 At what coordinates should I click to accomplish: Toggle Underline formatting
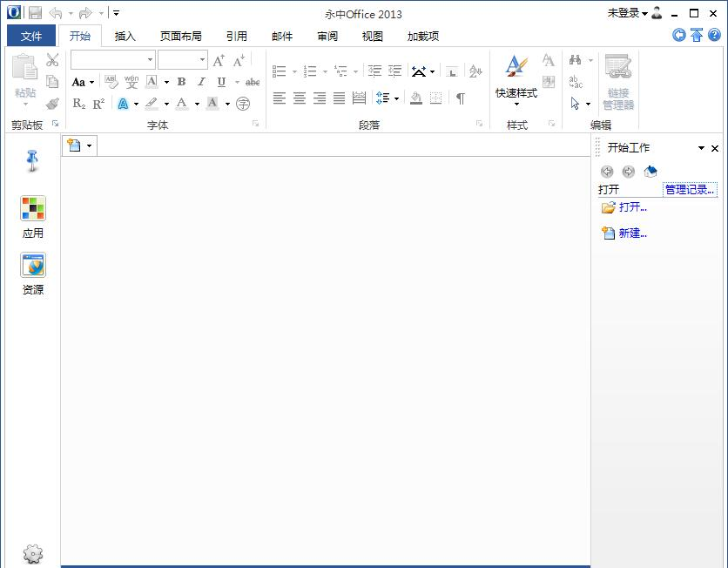coord(221,82)
